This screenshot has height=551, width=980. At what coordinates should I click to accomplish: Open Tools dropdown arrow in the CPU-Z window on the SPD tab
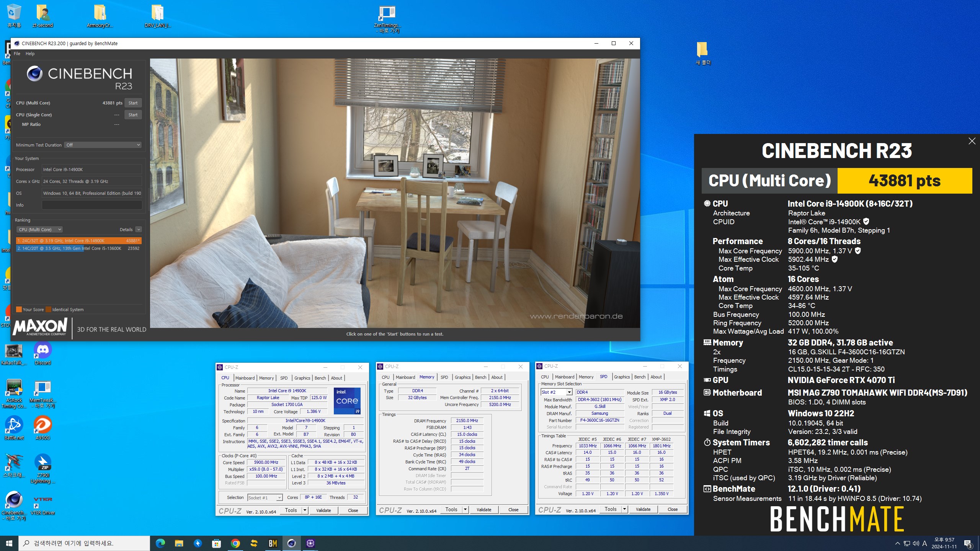[624, 509]
